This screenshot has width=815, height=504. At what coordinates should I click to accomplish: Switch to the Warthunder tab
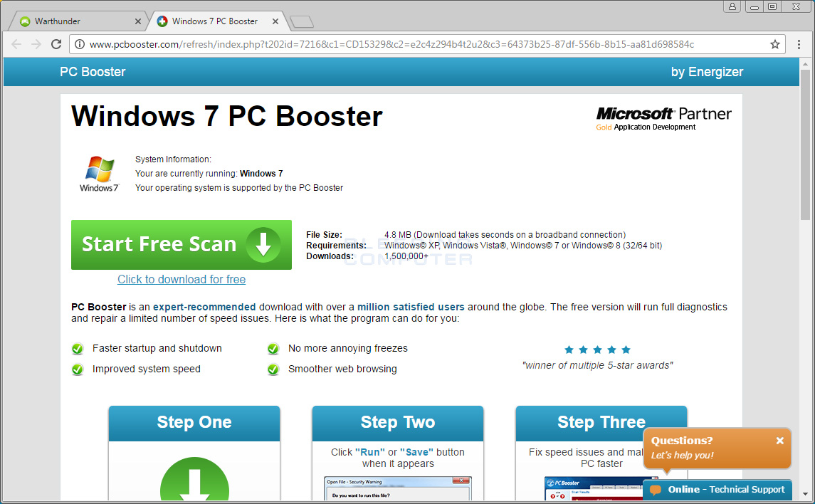coord(78,21)
